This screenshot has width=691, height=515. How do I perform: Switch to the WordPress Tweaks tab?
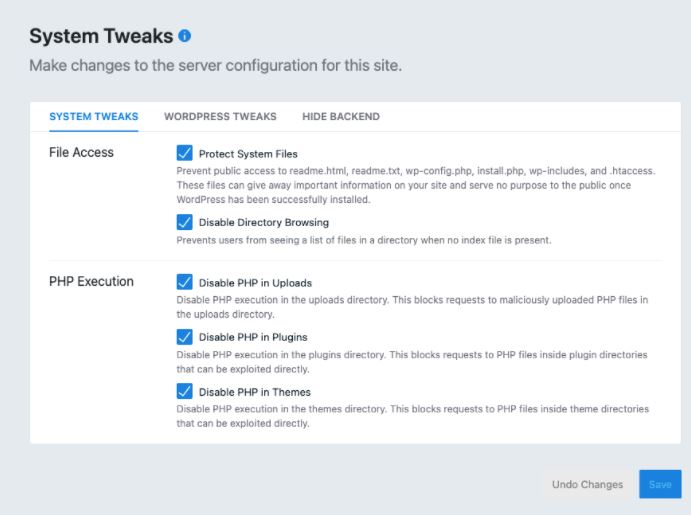[220, 116]
